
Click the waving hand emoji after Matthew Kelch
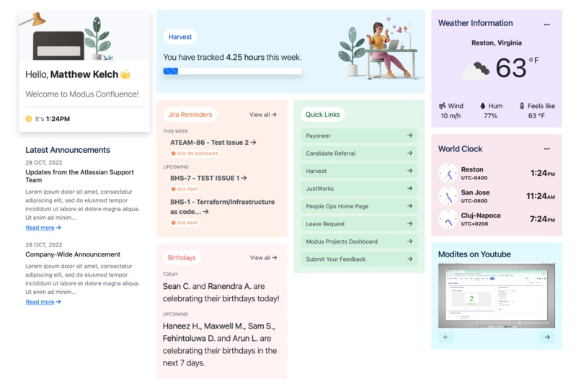click(x=125, y=74)
